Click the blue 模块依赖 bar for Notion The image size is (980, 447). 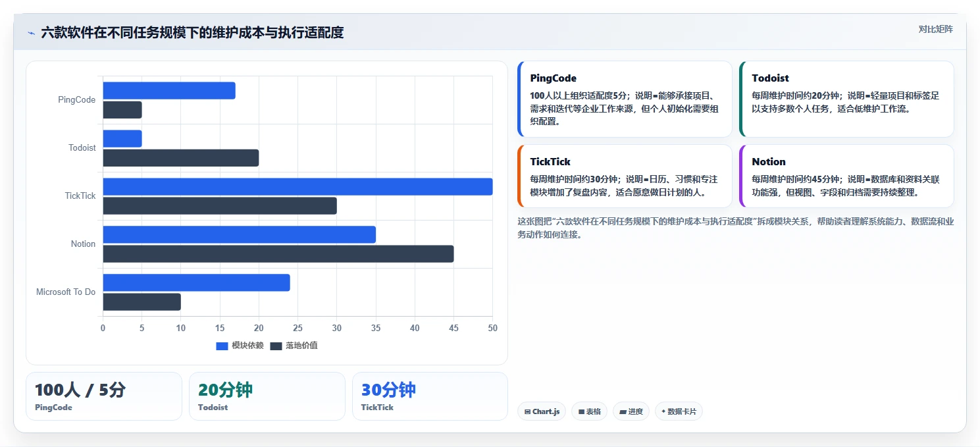point(240,235)
